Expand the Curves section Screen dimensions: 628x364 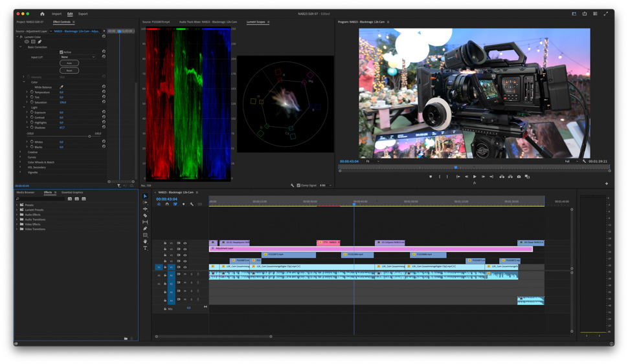point(21,157)
